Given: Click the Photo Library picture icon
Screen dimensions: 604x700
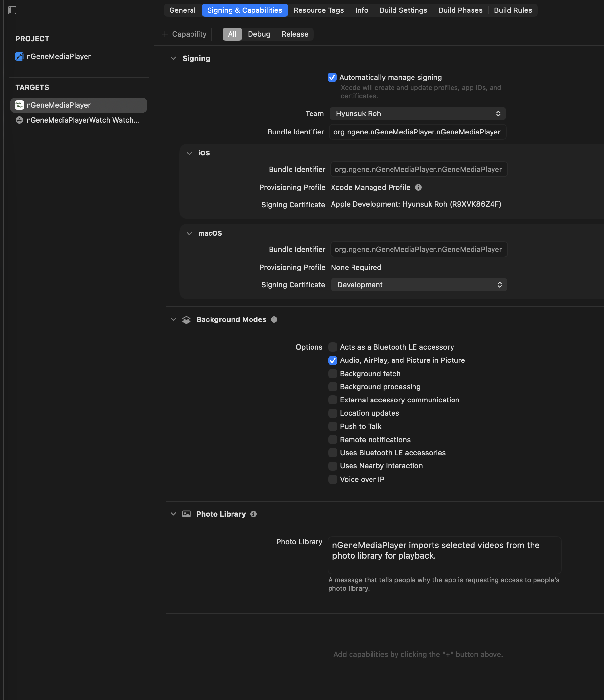Looking at the screenshot, I should pos(186,514).
